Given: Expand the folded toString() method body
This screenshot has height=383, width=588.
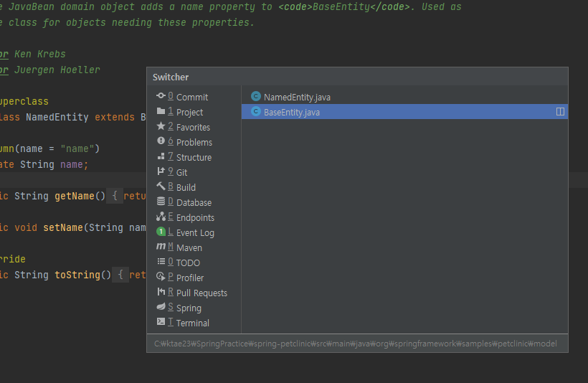Looking at the screenshot, I should click(120, 275).
